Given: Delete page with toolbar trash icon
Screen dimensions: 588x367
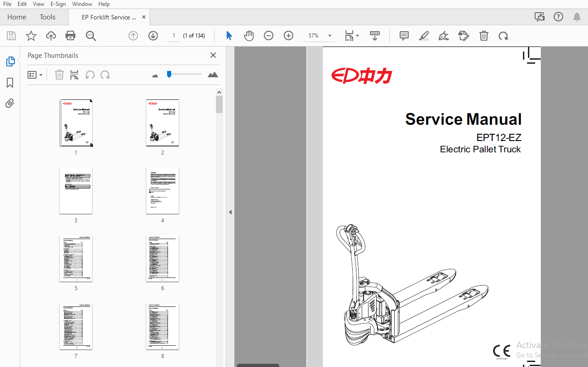Looking at the screenshot, I should coord(484,36).
